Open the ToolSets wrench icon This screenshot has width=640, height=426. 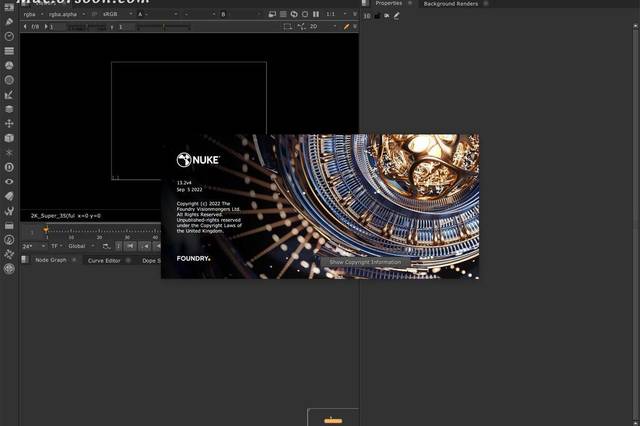click(x=9, y=211)
